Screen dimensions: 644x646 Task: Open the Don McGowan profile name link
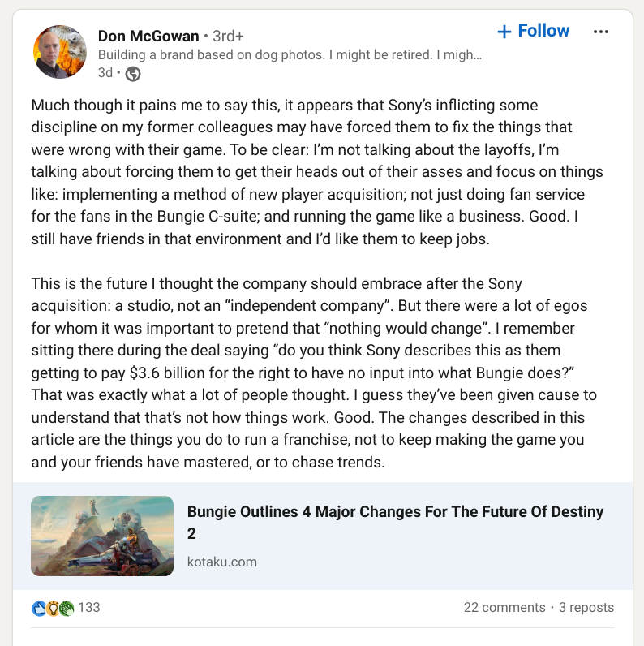coord(148,36)
